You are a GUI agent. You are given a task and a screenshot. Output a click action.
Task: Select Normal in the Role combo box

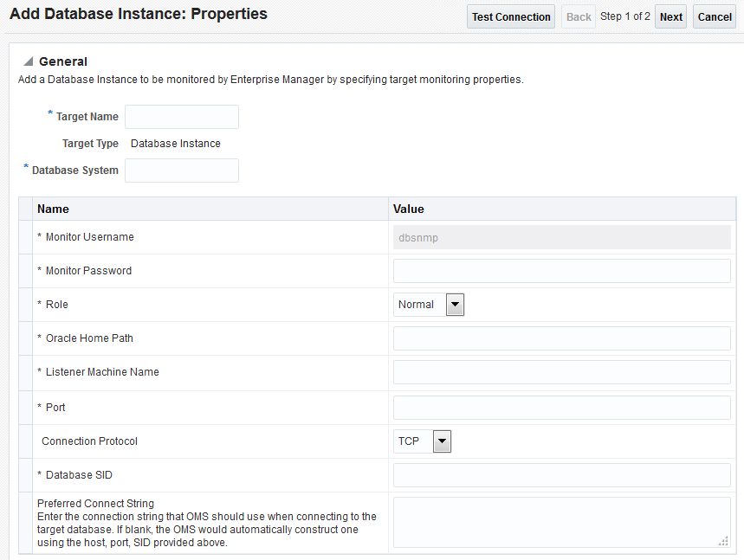tap(420, 304)
